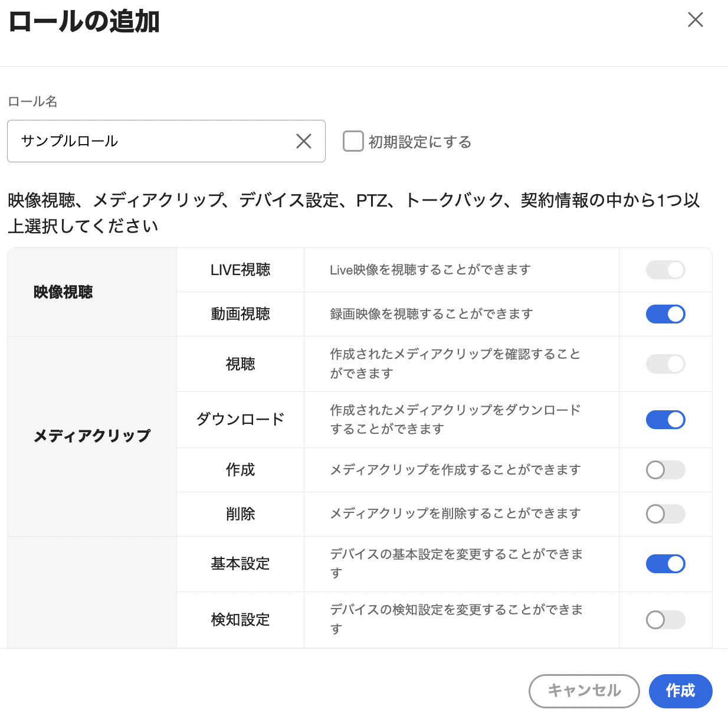This screenshot has width=728, height=719.
Task: Click the 映像視聴 category label
Action: [63, 292]
